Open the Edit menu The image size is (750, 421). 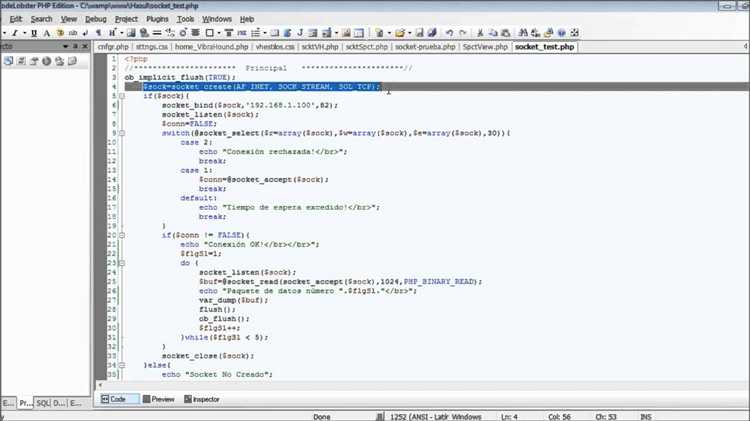[x=16, y=19]
